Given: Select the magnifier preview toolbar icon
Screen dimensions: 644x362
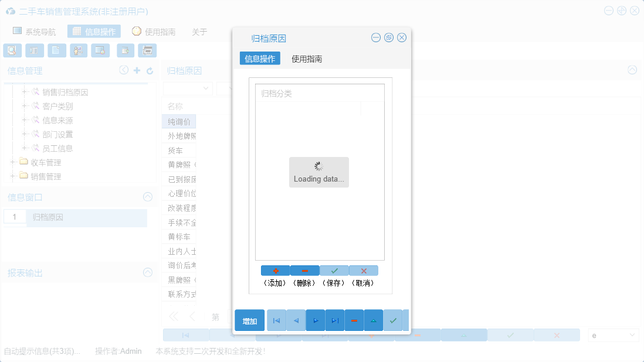Looking at the screenshot, I should [12, 50].
